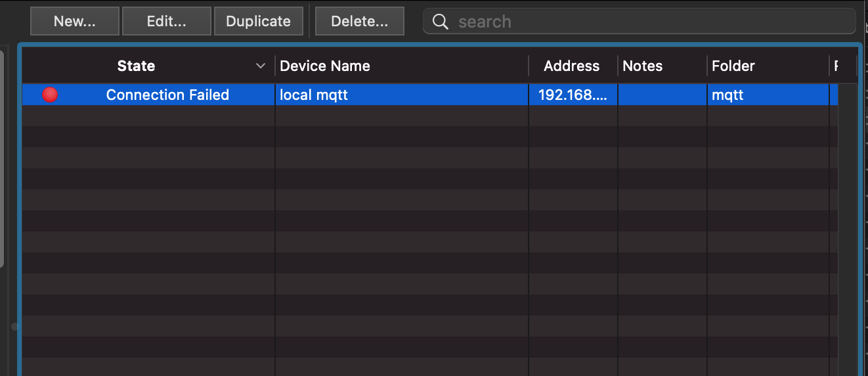Click the New... button
Viewport: 868px width, 376px height.
pyautogui.click(x=75, y=21)
